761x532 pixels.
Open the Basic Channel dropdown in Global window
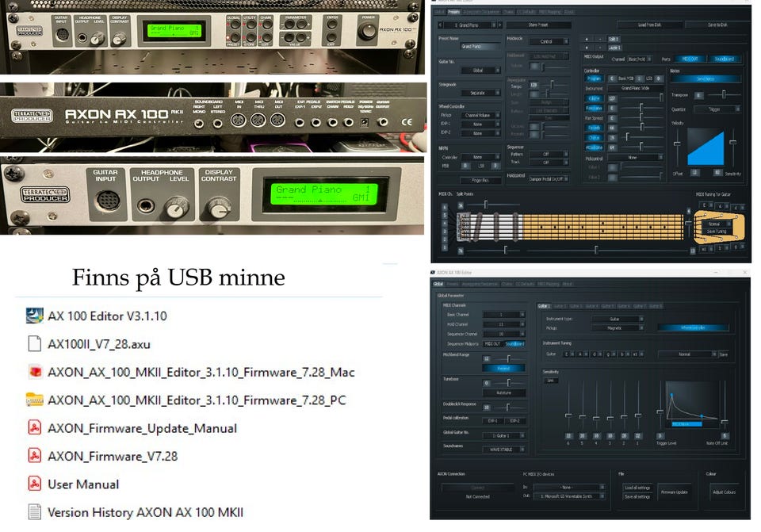504,315
